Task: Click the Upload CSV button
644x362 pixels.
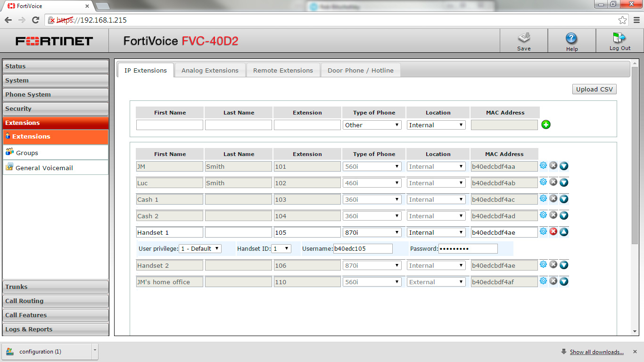Action: point(594,89)
